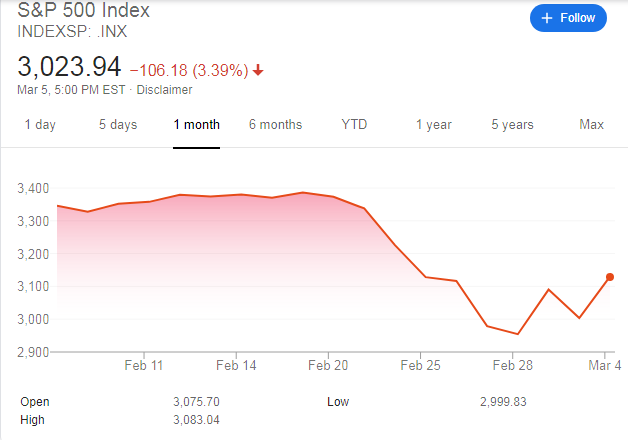This screenshot has width=643, height=440.
Task: Click the Follow button
Action: [568, 18]
